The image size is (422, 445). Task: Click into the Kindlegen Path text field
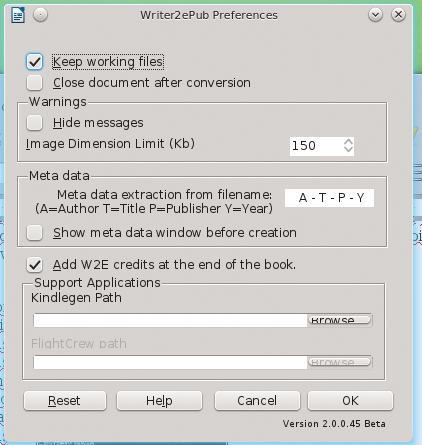point(170,320)
